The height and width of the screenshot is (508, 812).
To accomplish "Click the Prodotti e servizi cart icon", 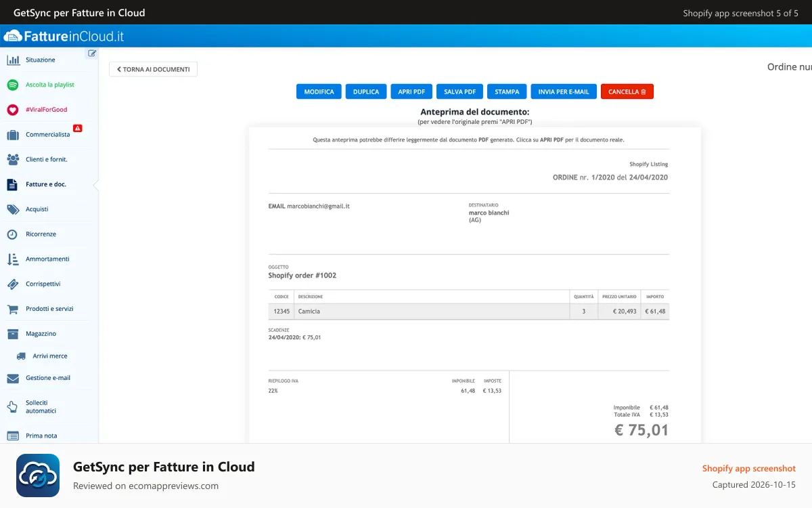I will coord(13,309).
